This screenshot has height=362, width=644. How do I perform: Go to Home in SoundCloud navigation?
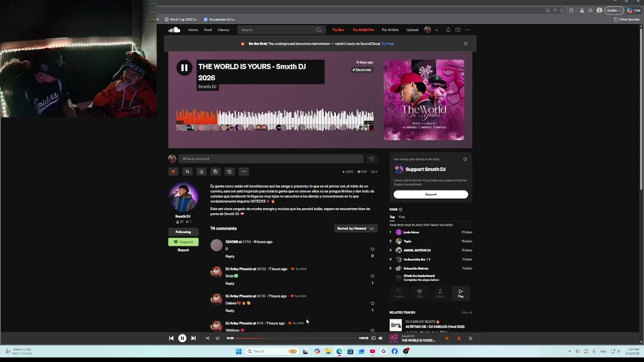click(x=193, y=30)
